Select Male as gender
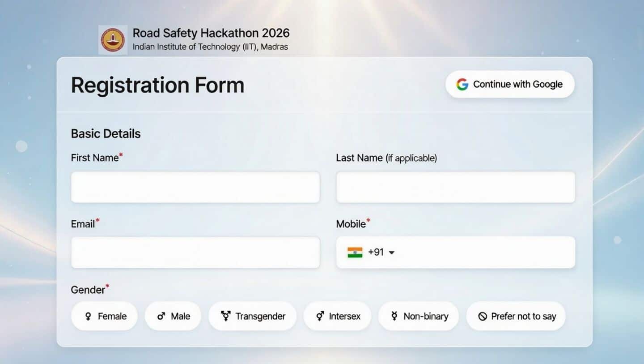Screen dimensions: 644x364 pyautogui.click(x=173, y=316)
